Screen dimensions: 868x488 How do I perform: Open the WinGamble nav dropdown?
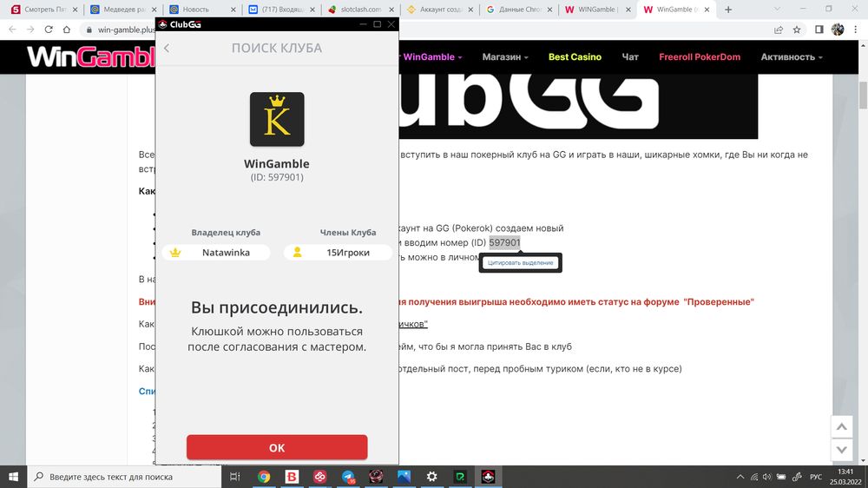(x=432, y=57)
